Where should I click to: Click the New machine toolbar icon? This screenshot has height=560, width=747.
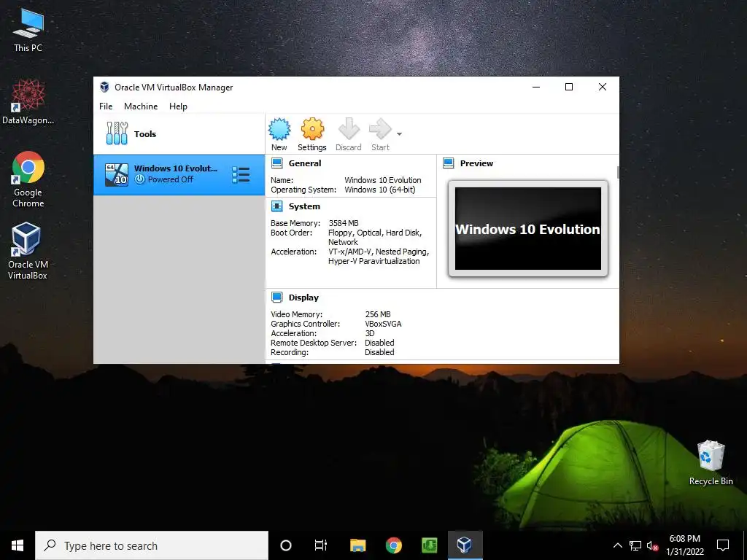click(x=279, y=135)
